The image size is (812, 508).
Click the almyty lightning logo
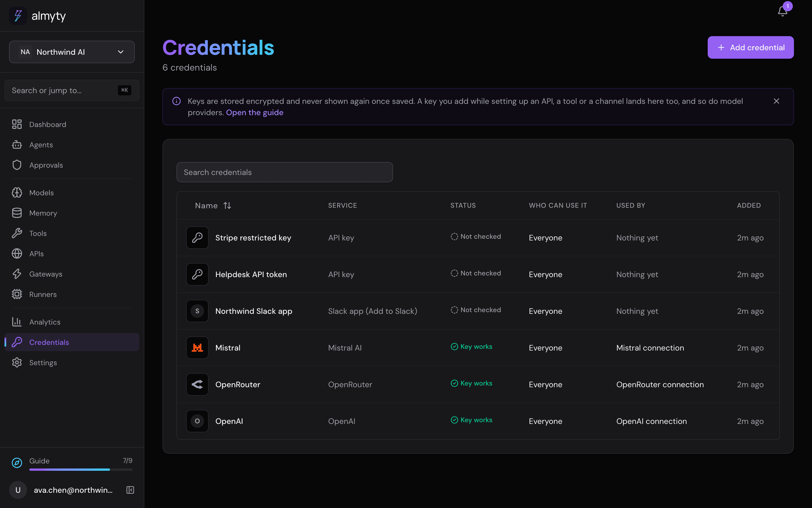click(18, 16)
